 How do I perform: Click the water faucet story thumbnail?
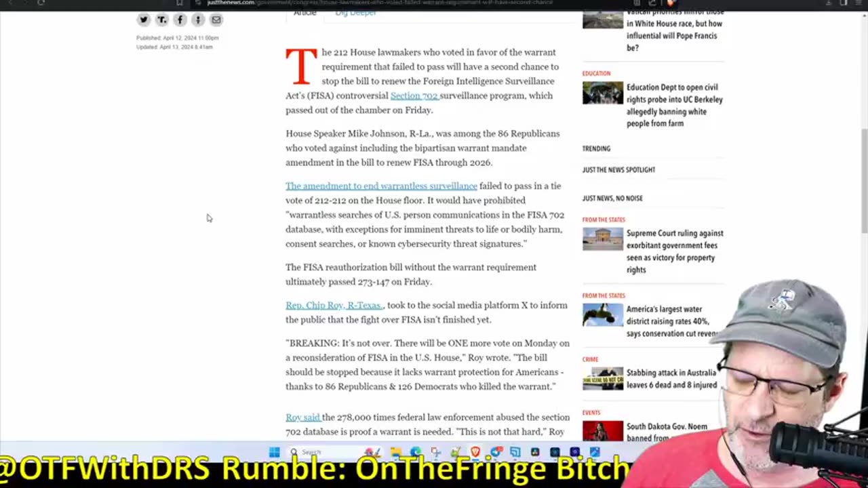coord(602,315)
